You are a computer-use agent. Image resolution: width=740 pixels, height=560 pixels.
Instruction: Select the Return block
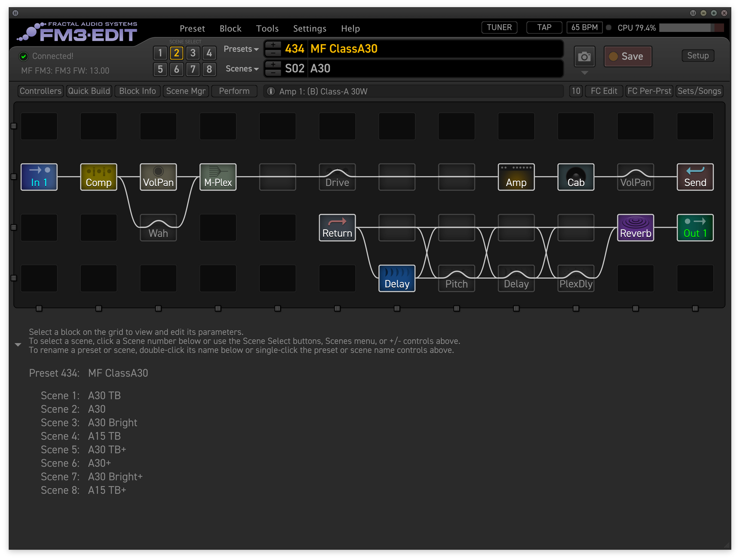[337, 228]
